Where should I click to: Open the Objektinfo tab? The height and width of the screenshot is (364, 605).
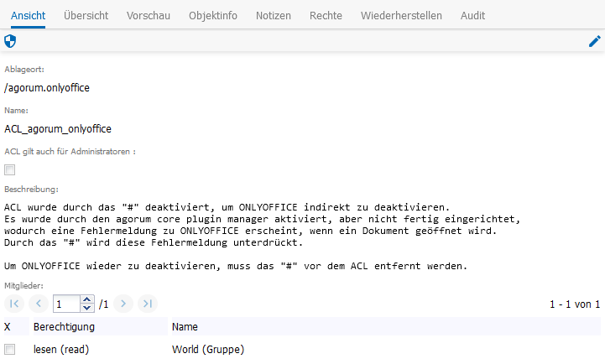point(213,15)
